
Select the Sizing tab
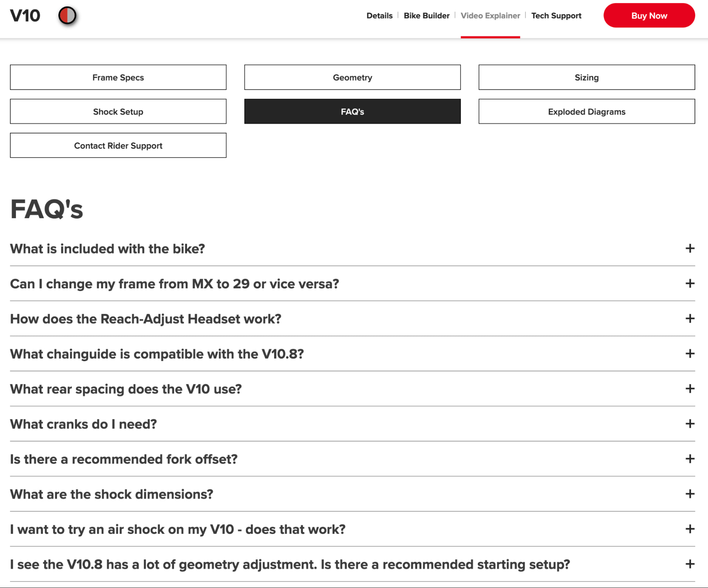point(586,77)
